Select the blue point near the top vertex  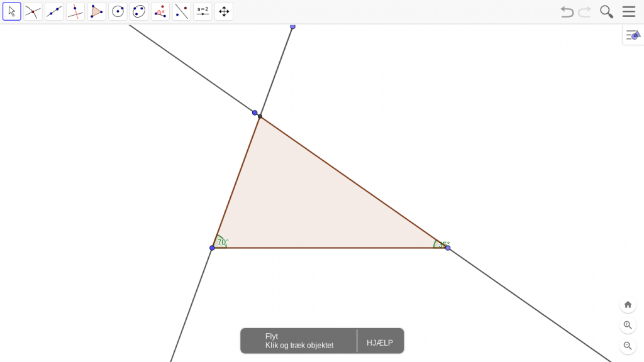click(x=255, y=112)
